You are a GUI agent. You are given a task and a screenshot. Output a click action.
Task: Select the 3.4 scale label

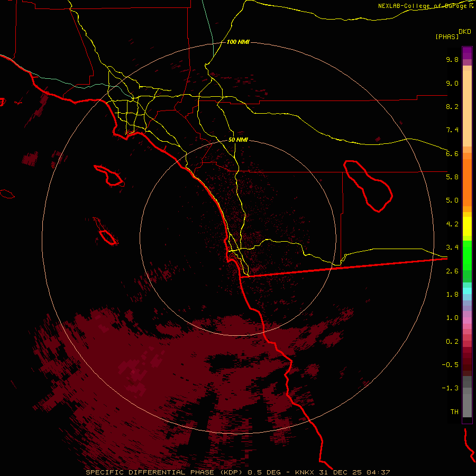point(452,248)
